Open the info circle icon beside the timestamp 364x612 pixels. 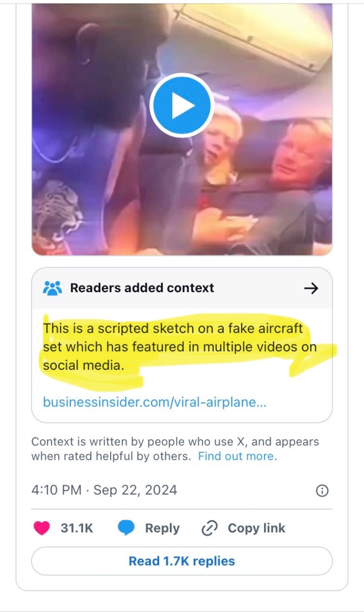[322, 491]
